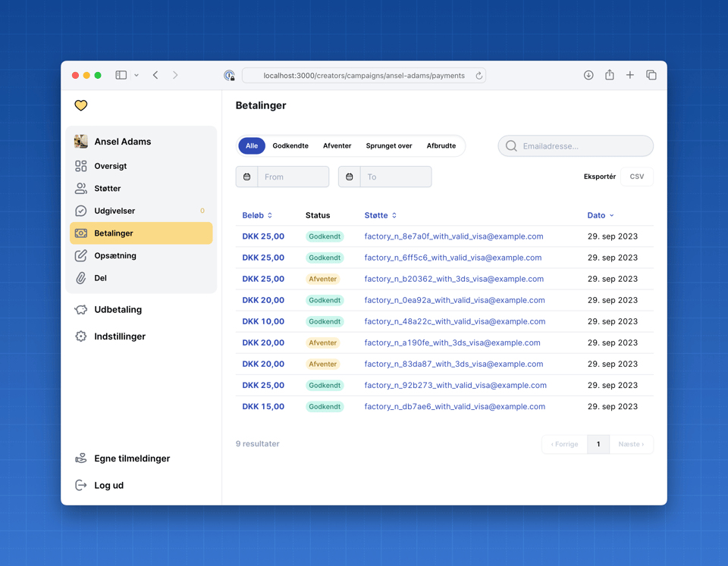Click the From date input field
The image size is (728, 566).
click(293, 177)
